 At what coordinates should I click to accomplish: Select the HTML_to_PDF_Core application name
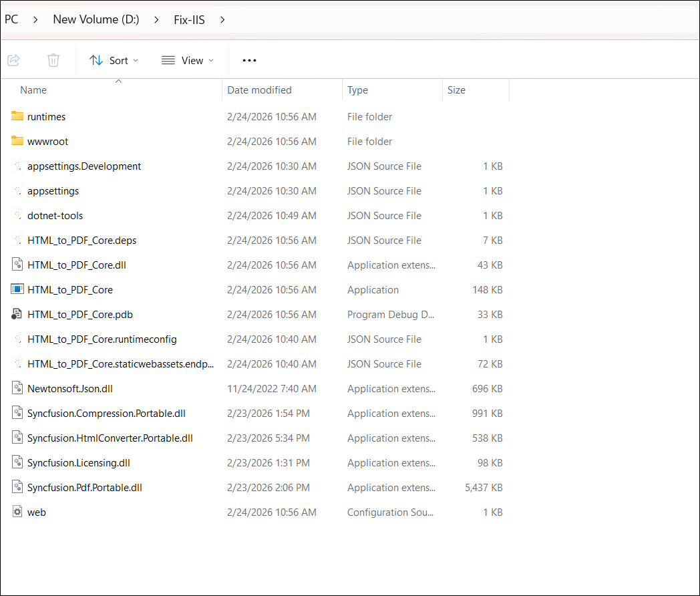pyautogui.click(x=70, y=290)
